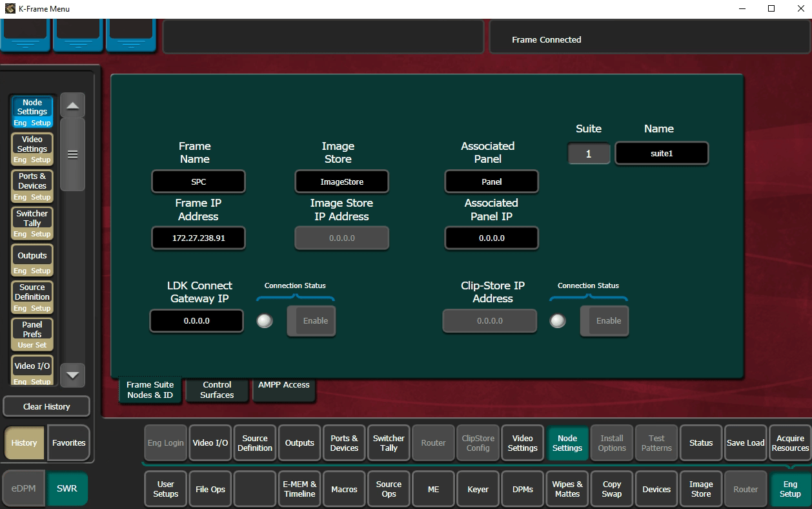Click the Eng Login menu button
Viewport: 812px width, 509px height.
pos(165,442)
